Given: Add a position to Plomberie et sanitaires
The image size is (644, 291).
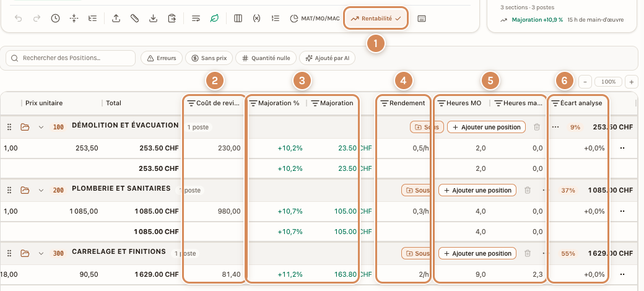Looking at the screenshot, I should (x=477, y=190).
